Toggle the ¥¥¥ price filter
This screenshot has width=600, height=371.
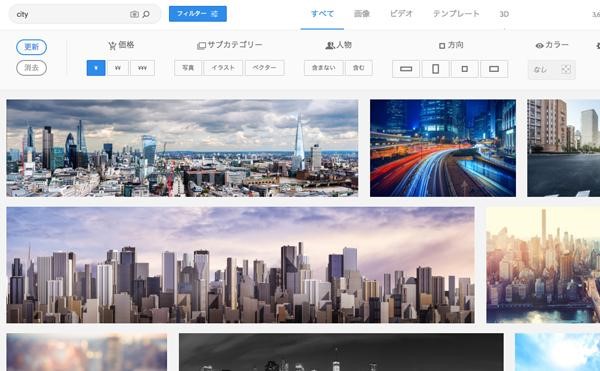coord(142,68)
